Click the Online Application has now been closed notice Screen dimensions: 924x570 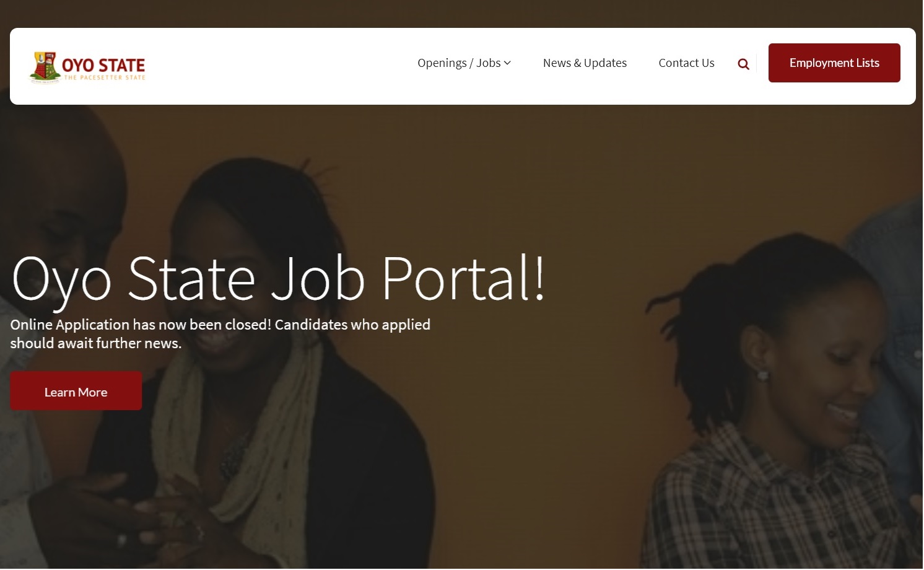(220, 325)
